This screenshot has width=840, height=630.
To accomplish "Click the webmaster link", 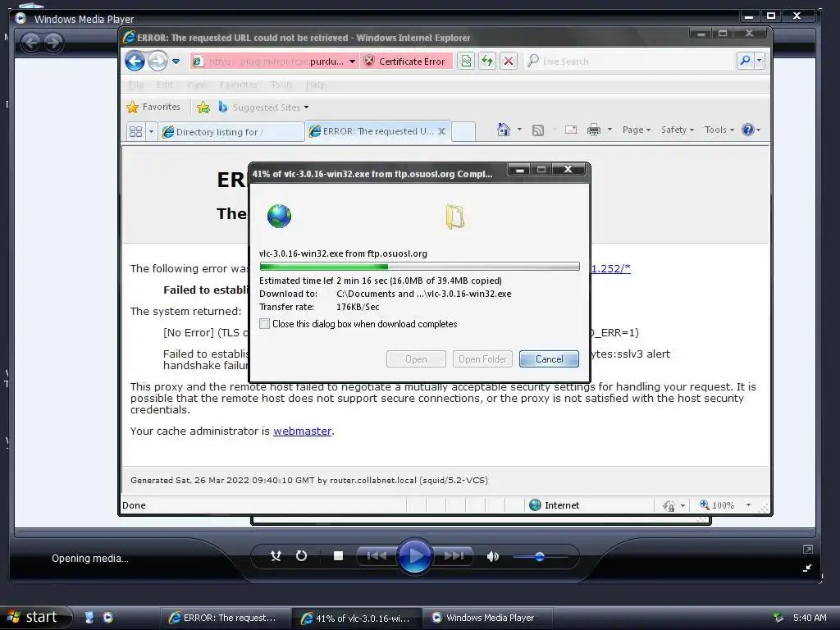I will coord(302,431).
